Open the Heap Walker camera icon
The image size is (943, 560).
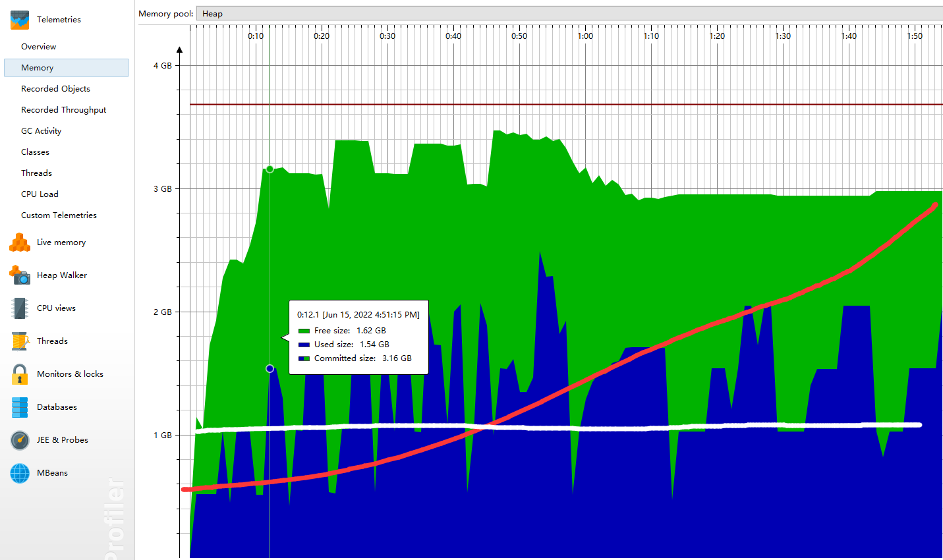coord(20,275)
